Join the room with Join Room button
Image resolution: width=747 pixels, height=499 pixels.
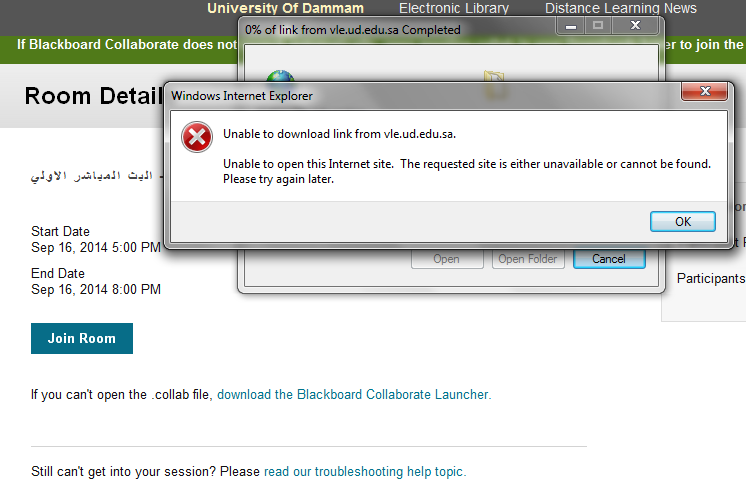click(82, 338)
